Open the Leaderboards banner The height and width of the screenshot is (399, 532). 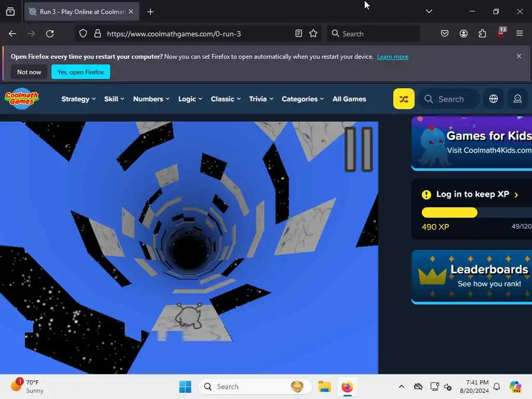coord(472,276)
